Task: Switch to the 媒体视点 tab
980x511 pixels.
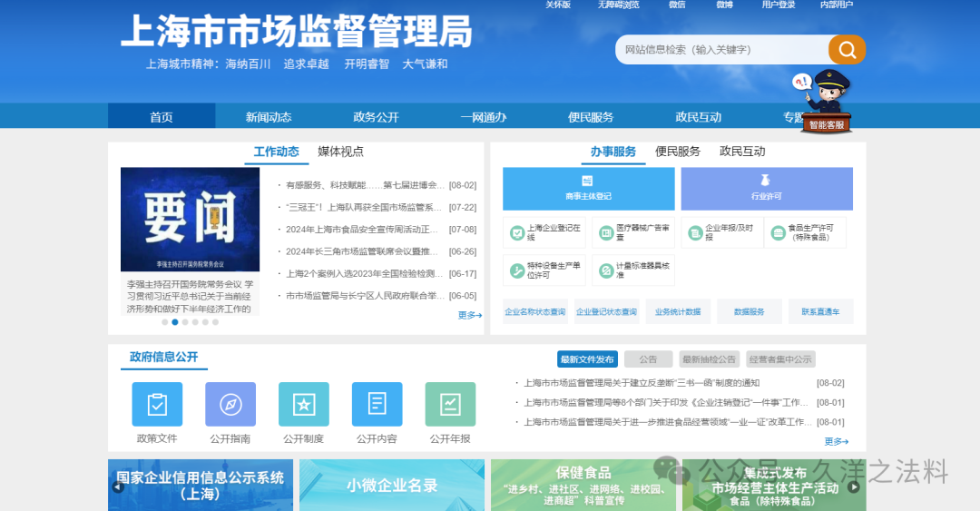Action: [340, 152]
